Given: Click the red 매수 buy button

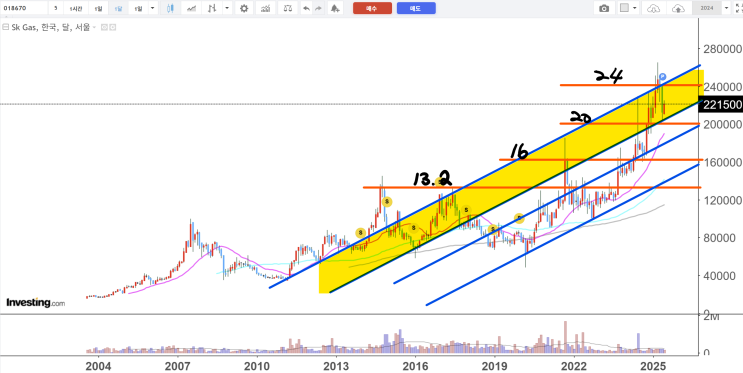Looking at the screenshot, I should (372, 8).
